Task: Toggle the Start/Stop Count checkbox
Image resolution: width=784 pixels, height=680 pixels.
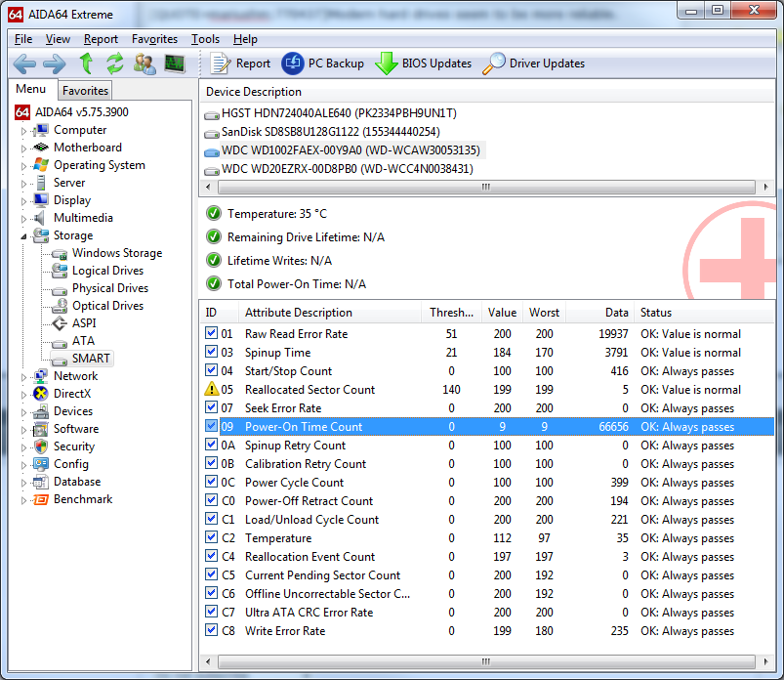Action: (212, 370)
